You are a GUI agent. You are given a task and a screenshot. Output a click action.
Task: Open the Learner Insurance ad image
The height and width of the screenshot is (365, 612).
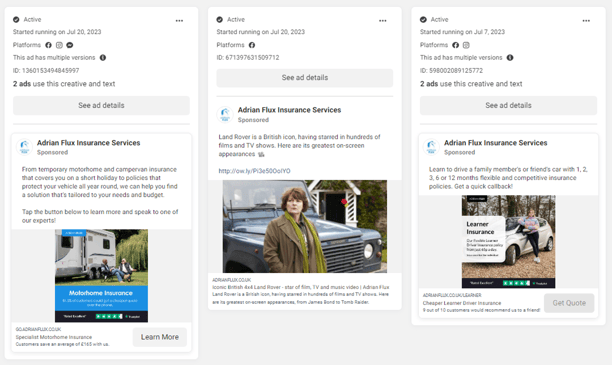point(509,242)
